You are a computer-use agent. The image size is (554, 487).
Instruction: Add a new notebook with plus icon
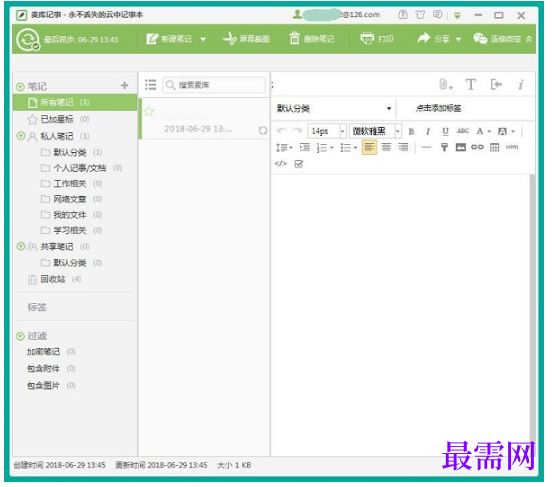(x=124, y=86)
